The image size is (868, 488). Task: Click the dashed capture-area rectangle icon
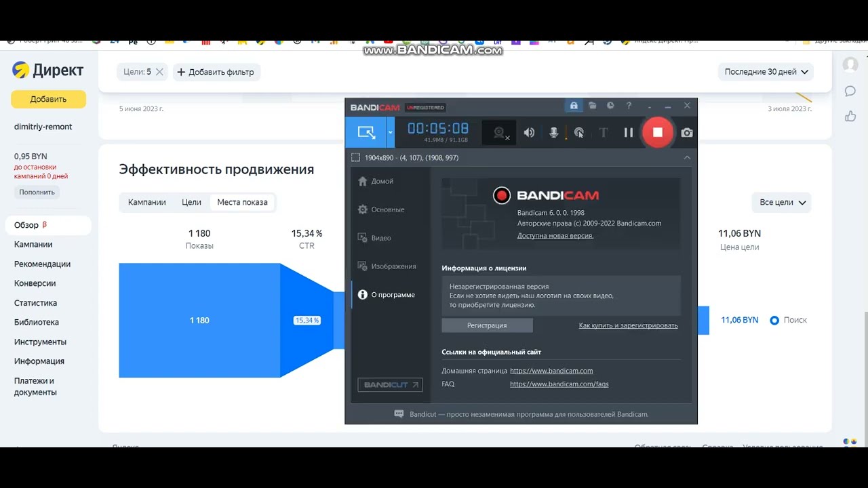point(355,157)
